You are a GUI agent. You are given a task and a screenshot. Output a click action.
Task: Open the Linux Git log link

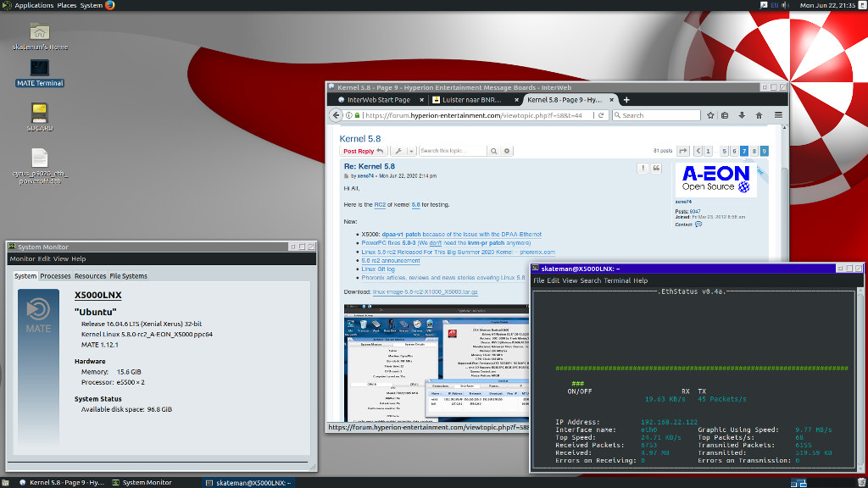click(x=378, y=269)
